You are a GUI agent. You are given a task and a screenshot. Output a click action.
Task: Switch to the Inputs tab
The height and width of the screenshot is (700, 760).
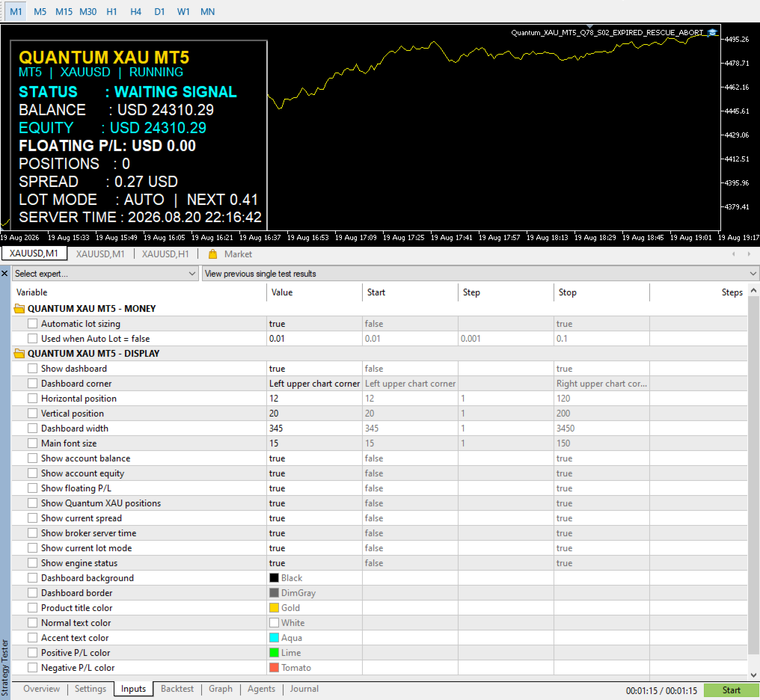tap(133, 689)
